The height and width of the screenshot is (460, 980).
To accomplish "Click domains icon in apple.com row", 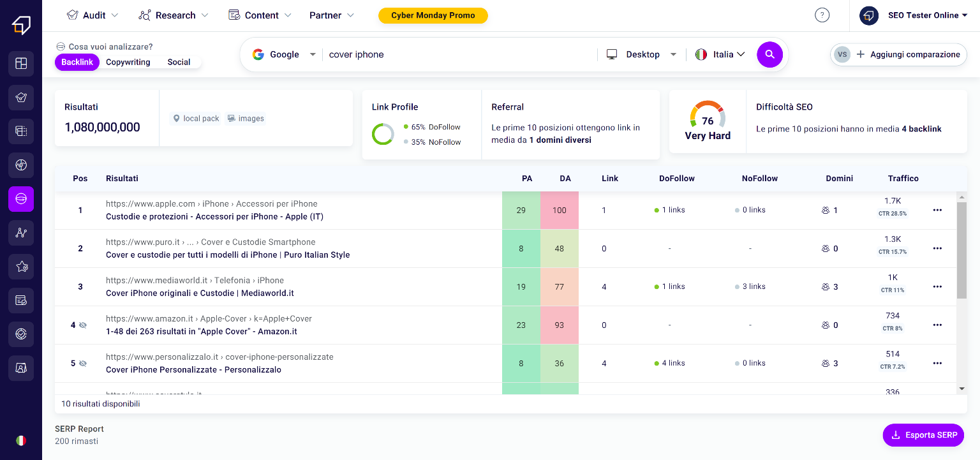I will [x=825, y=210].
